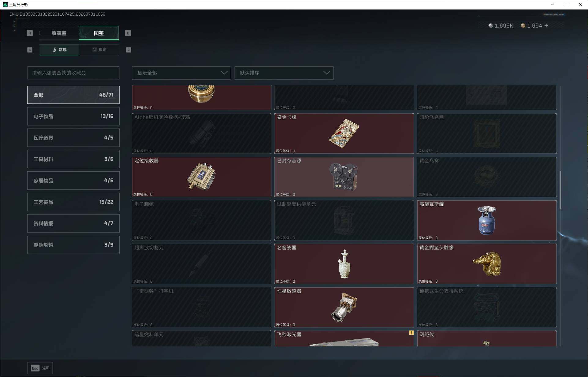The width and height of the screenshot is (588, 377).
Task: Filter by 工艺藏品 category
Action: click(73, 202)
